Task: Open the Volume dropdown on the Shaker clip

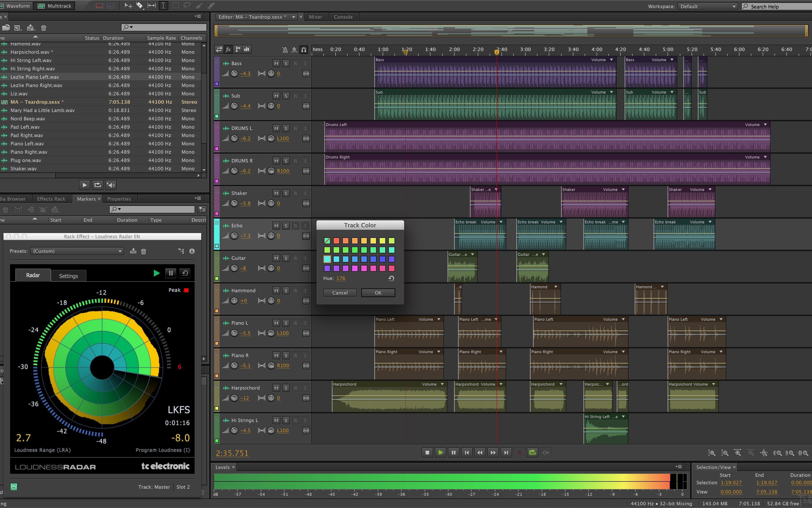Action: tap(623, 189)
